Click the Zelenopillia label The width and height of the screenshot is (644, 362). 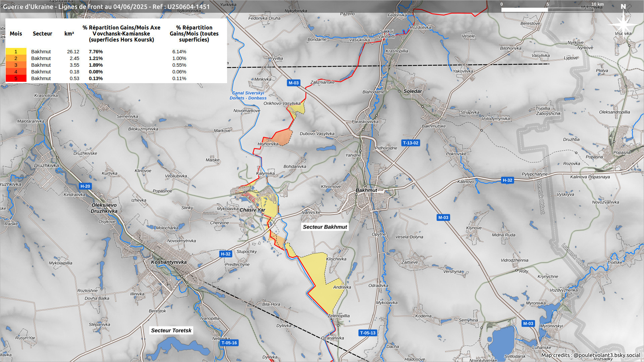click(339, 316)
